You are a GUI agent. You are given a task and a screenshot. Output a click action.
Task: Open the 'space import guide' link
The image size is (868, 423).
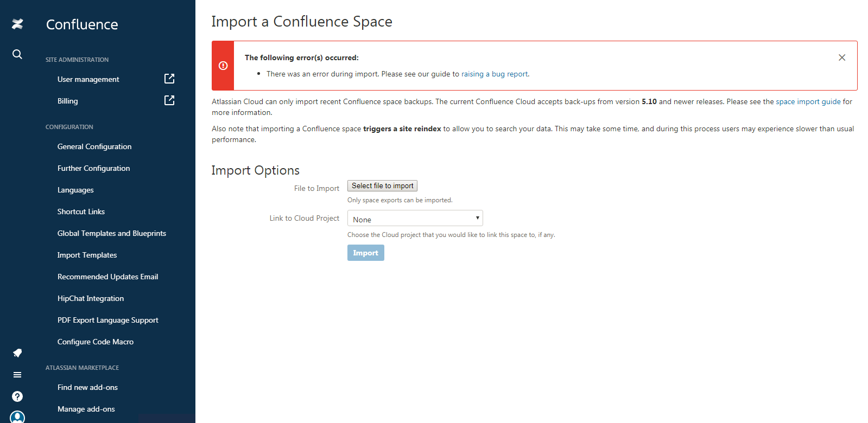pos(808,101)
